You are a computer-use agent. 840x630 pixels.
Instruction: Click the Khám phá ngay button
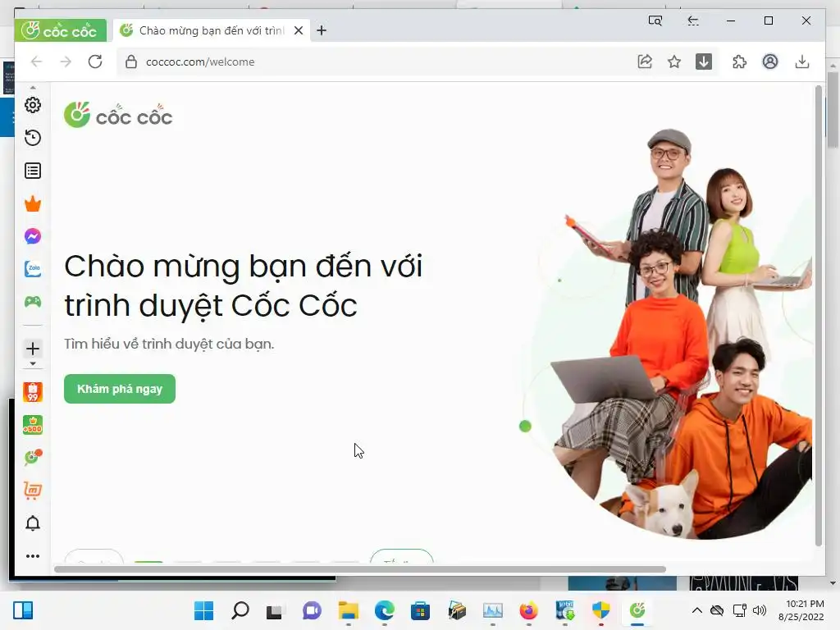pyautogui.click(x=120, y=389)
